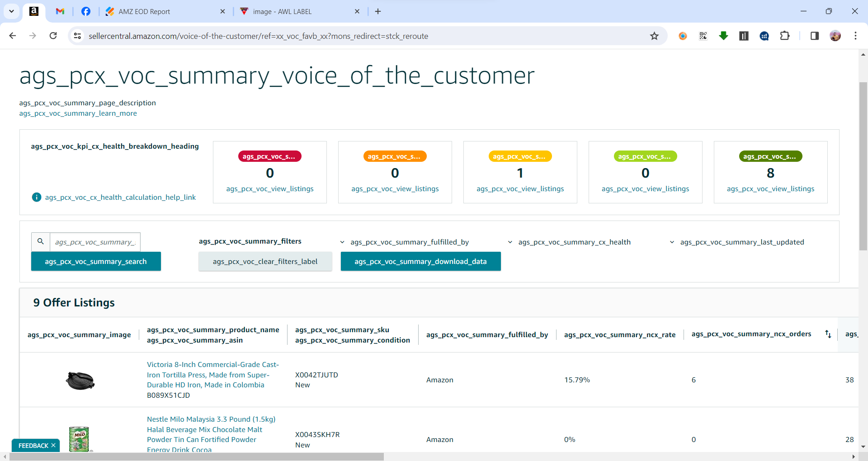The height and width of the screenshot is (461, 868).
Task: Bookmark this page with the star icon
Action: pyautogui.click(x=654, y=36)
